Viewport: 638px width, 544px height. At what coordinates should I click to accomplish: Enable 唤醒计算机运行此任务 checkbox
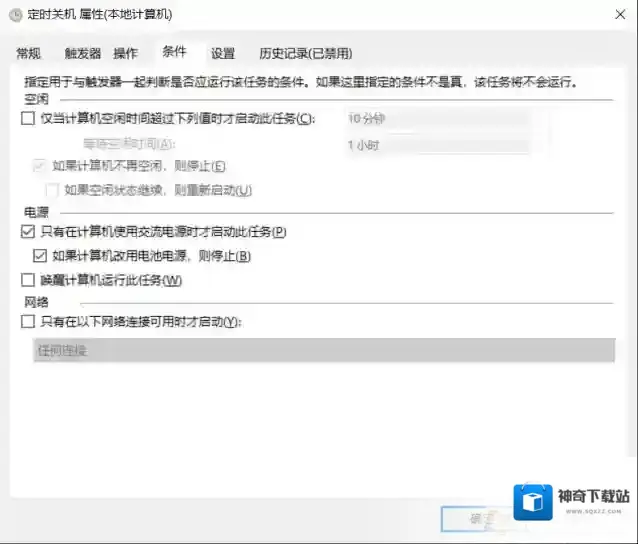(x=27, y=281)
